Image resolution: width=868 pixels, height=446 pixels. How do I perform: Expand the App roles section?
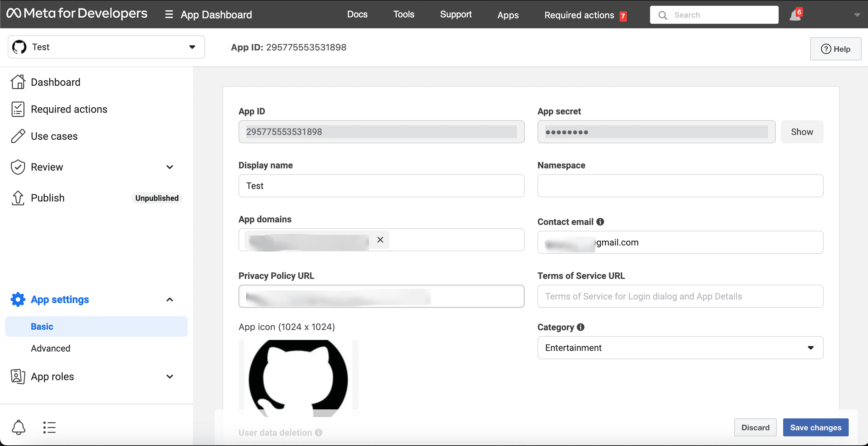[x=170, y=376]
